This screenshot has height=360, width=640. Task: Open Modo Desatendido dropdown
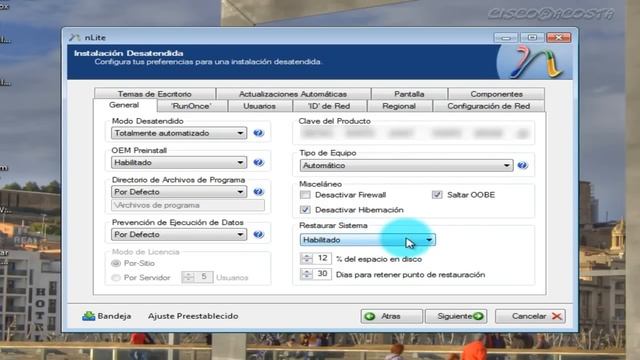[x=179, y=133]
